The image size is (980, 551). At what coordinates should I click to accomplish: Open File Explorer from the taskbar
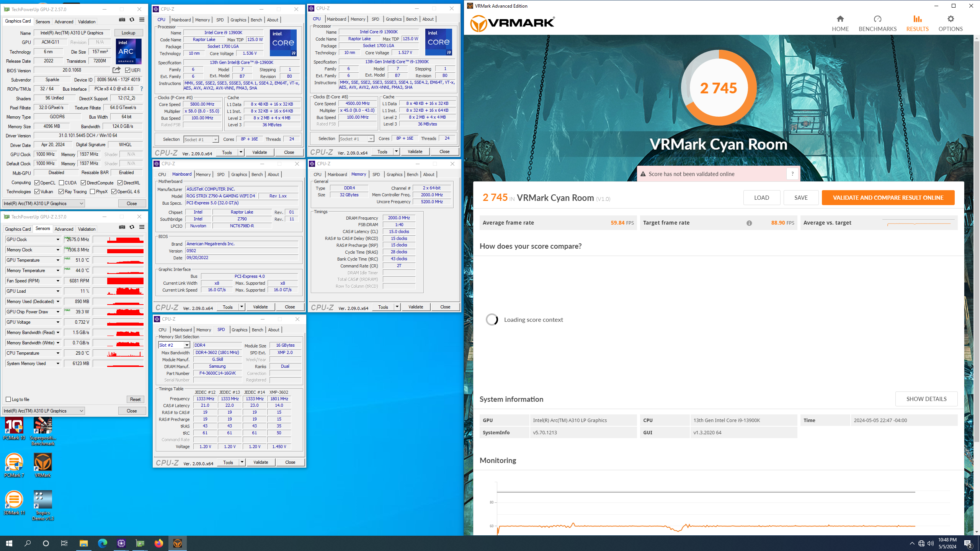tap(83, 543)
